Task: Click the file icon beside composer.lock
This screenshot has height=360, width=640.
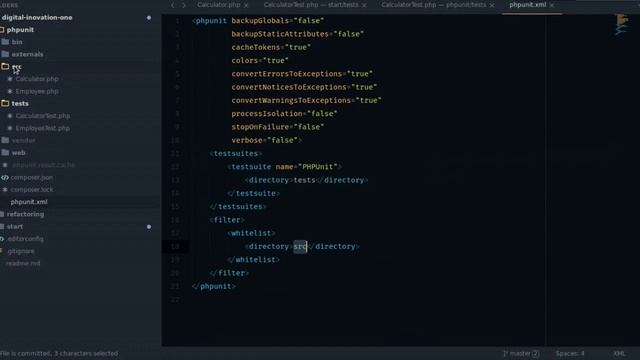Action: [x=5, y=189]
